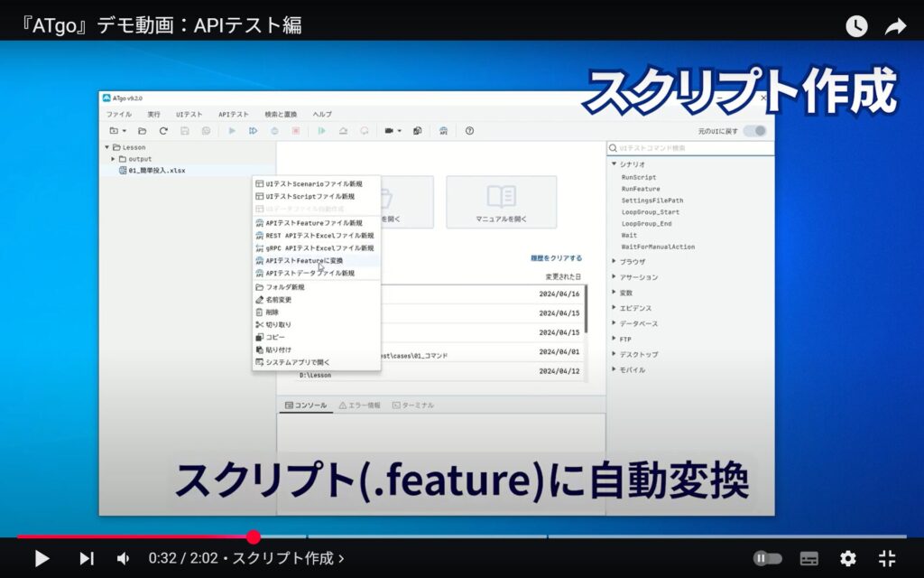Choose APIテストFeatureファイル新規 in context menu
The width and height of the screenshot is (924, 578).
tap(317, 223)
